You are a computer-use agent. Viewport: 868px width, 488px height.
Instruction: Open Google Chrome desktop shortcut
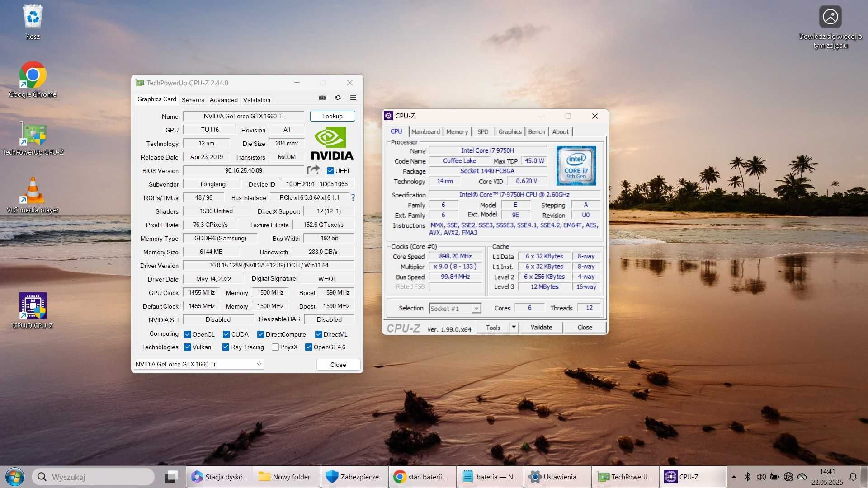coord(33,80)
